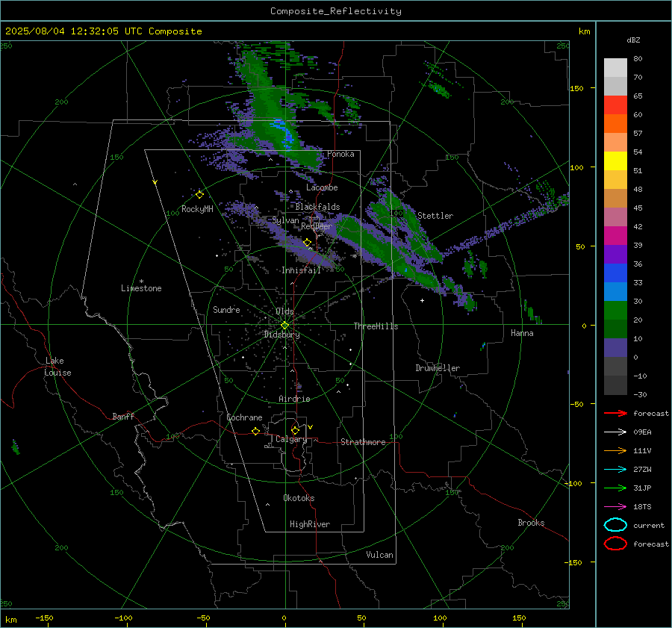
Task: Click the Calgary city label
Action: (x=291, y=439)
